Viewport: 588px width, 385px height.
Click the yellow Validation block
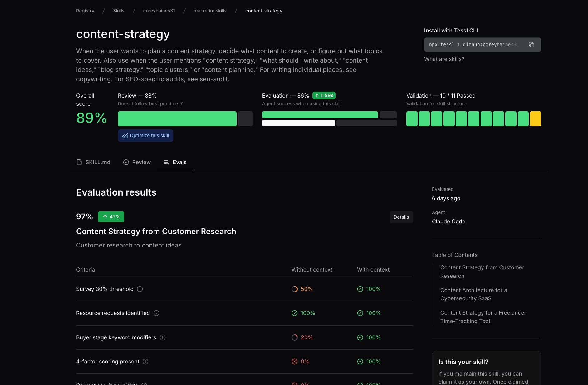tap(536, 119)
